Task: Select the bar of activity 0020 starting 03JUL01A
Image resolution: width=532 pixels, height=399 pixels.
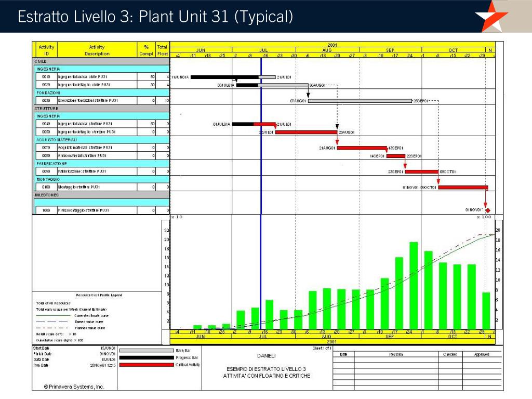Action: tap(272, 85)
